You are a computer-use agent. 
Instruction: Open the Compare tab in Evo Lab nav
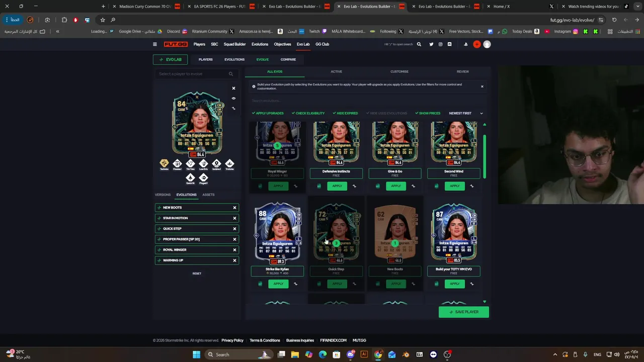point(288,59)
